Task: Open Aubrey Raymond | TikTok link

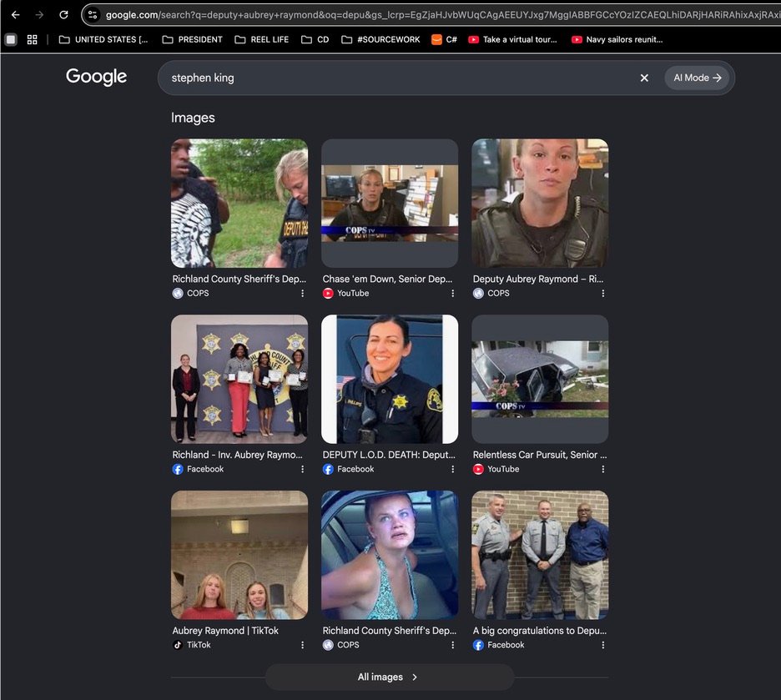Action: [x=225, y=630]
